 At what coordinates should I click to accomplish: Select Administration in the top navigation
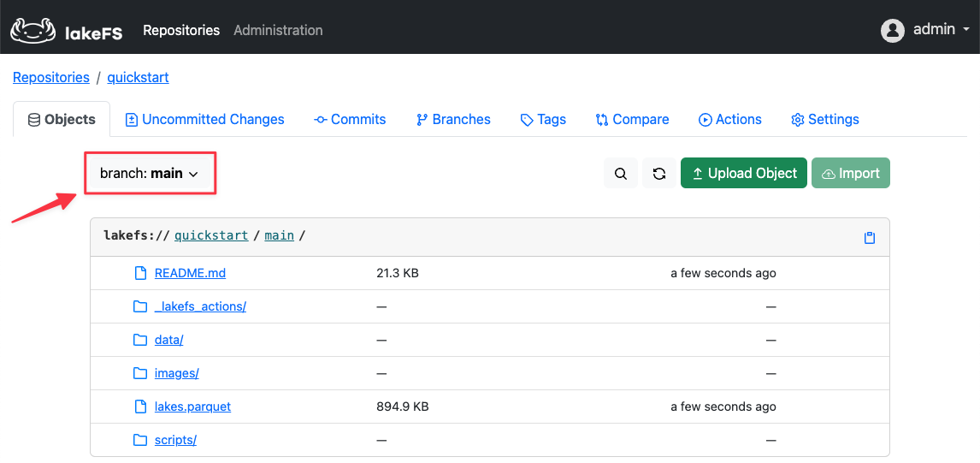pyautogui.click(x=278, y=30)
